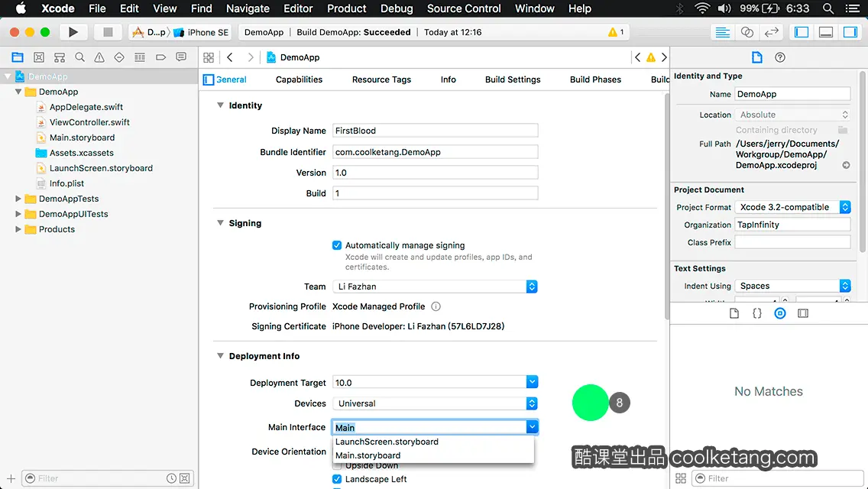Open the Symbol navigator
The image size is (868, 489).
[x=60, y=57]
